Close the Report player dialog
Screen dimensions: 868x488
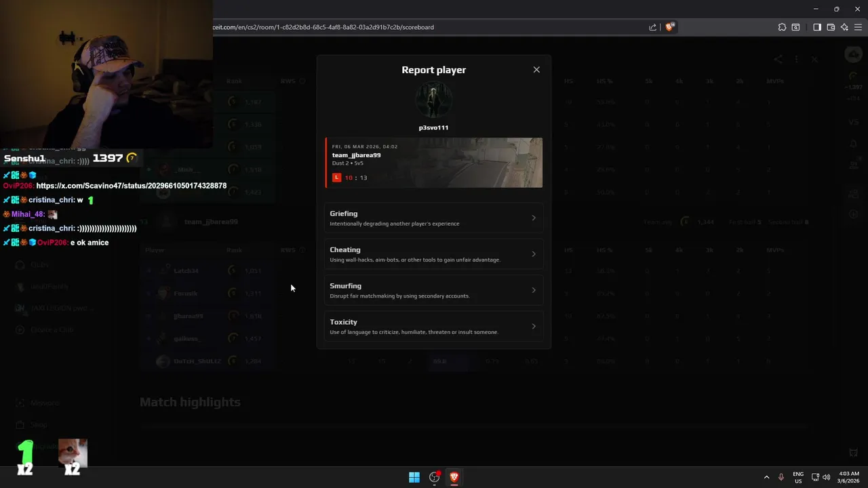tap(536, 70)
